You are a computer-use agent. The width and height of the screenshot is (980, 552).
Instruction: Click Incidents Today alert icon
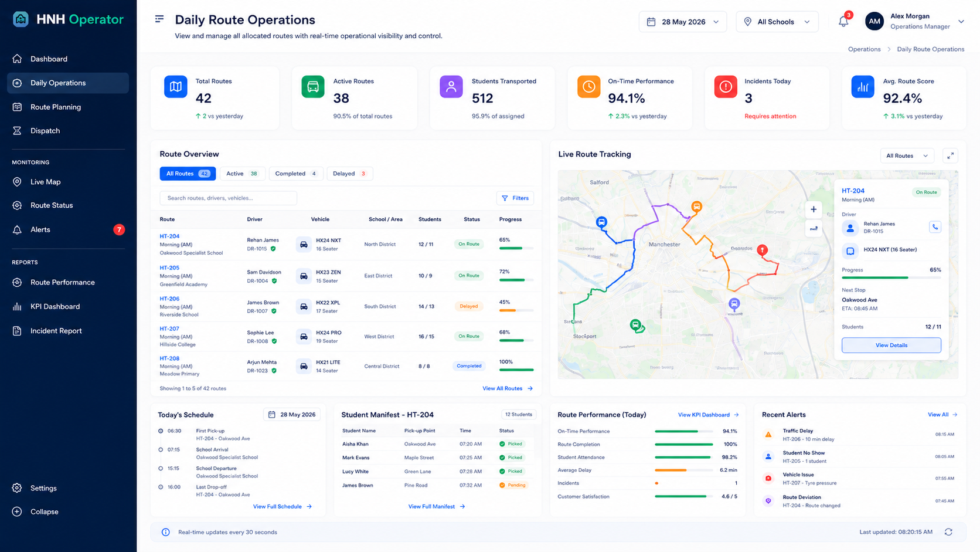[726, 87]
